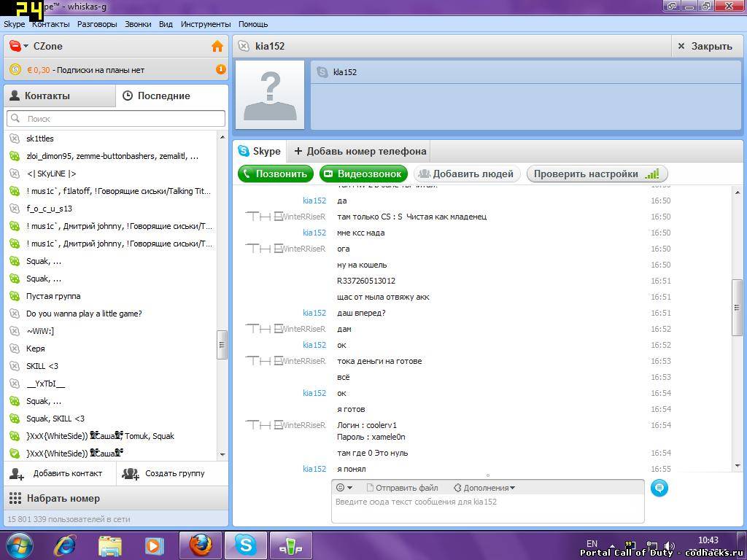Click the Skype icon in mood message bar
747x560 pixels.
(322, 72)
